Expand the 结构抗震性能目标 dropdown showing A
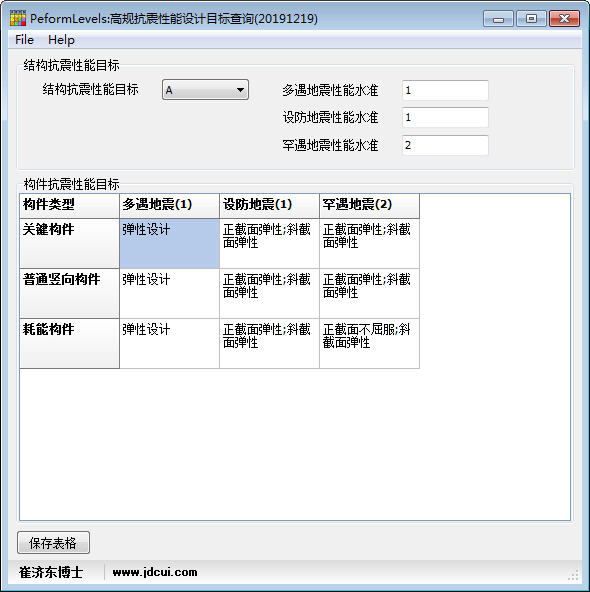This screenshot has width=590, height=592. (x=205, y=90)
